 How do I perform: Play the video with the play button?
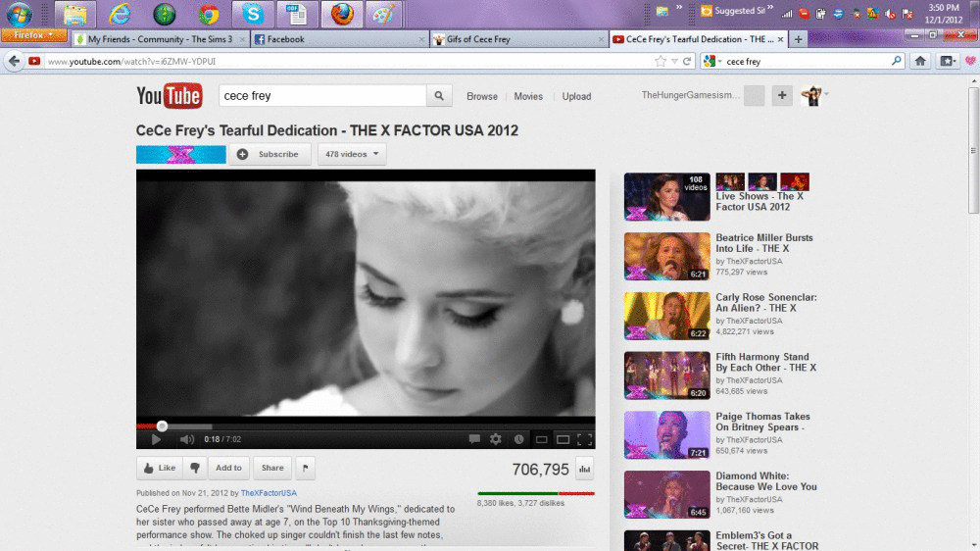156,439
